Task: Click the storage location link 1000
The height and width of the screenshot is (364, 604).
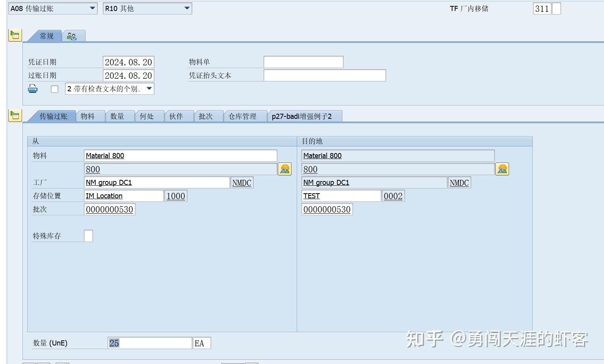Action: pyautogui.click(x=176, y=196)
